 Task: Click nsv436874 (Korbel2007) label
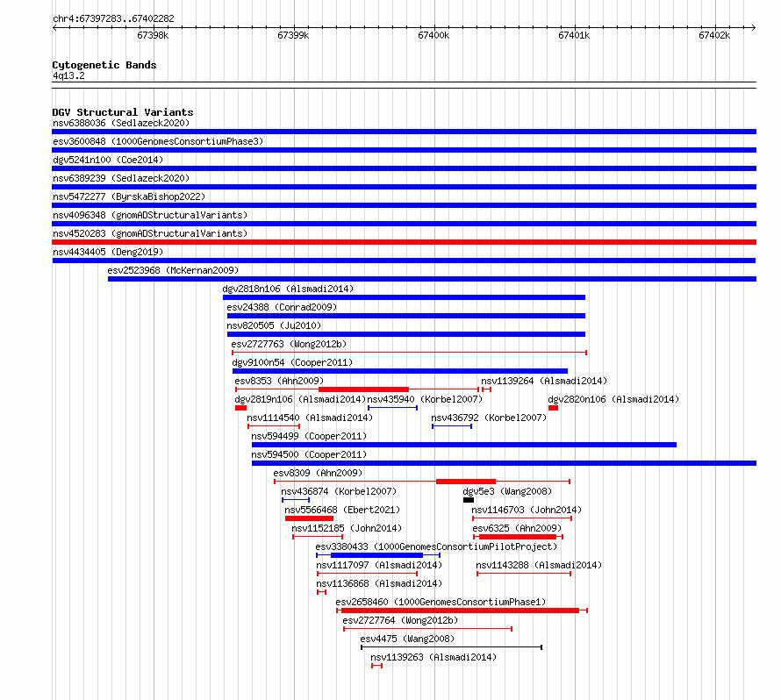point(339,491)
